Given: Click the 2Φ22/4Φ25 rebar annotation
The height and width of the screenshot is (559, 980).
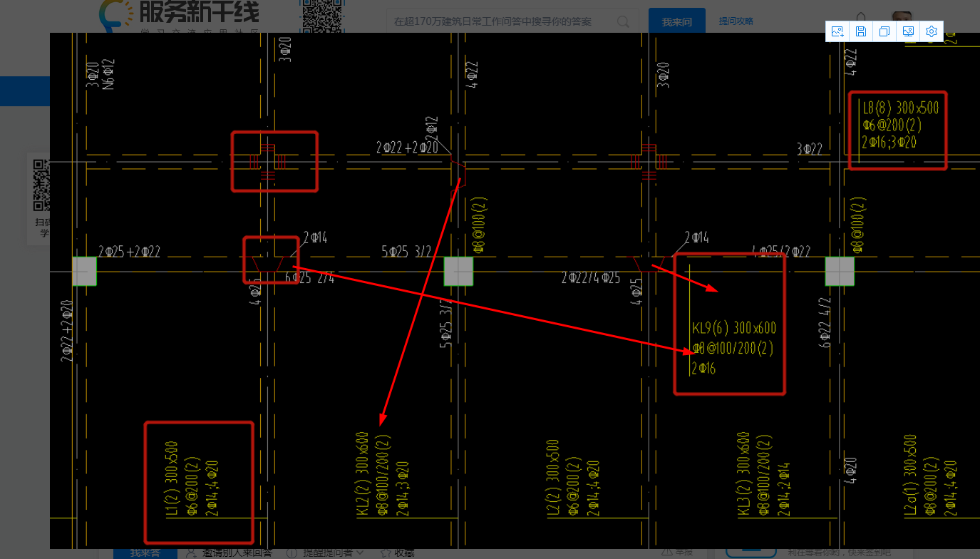Looking at the screenshot, I should tap(591, 277).
